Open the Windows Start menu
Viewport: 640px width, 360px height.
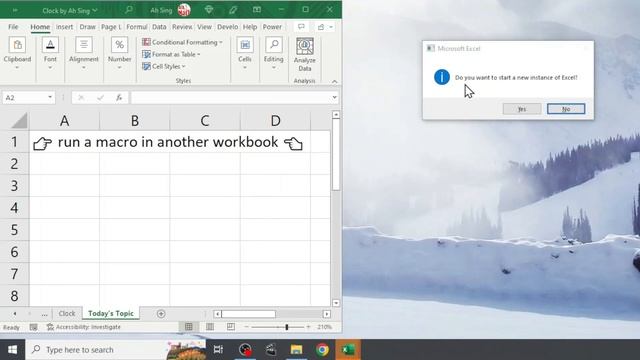12,350
